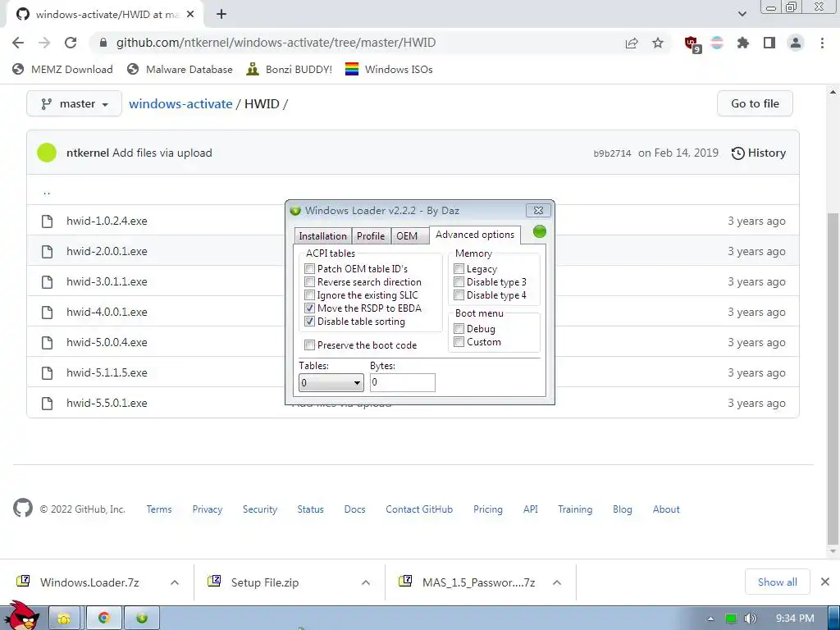
Task: Open the Chrome profile avatar
Action: tap(796, 43)
